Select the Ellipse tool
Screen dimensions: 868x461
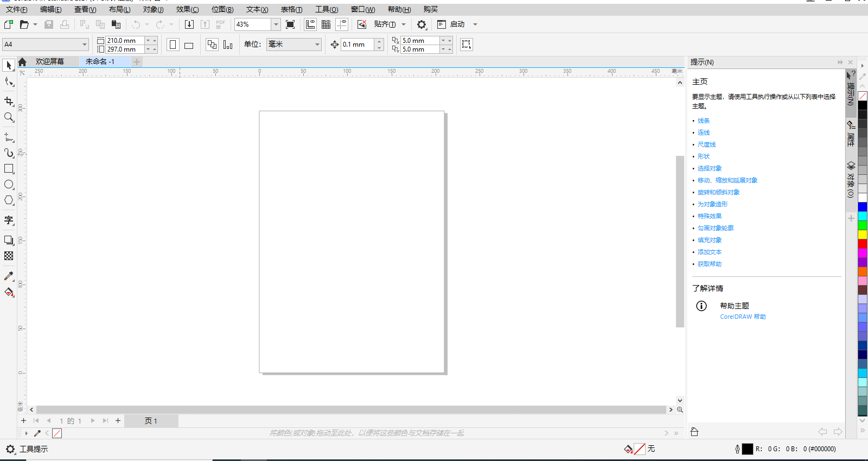click(9, 185)
